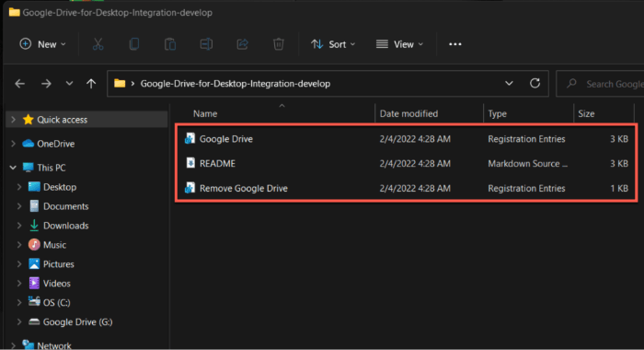Click the This PC monitor icon
This screenshot has height=350, width=644.
(x=28, y=168)
